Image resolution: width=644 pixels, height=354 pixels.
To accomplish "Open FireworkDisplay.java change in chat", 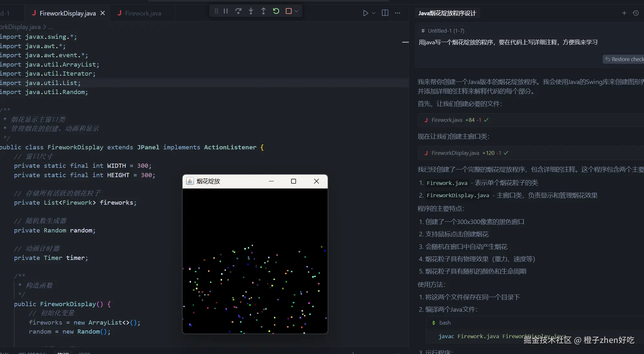I will tap(455, 153).
